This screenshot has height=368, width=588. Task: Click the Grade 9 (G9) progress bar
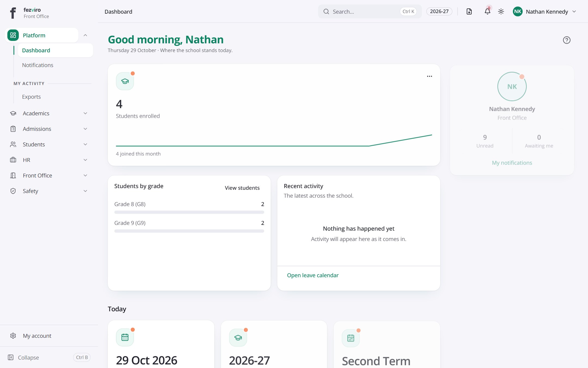tap(189, 231)
